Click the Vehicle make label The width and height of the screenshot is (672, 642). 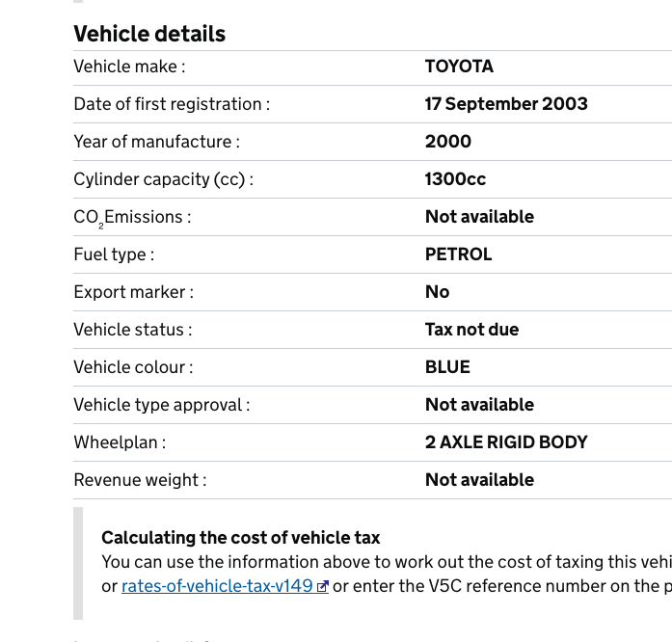129,67
